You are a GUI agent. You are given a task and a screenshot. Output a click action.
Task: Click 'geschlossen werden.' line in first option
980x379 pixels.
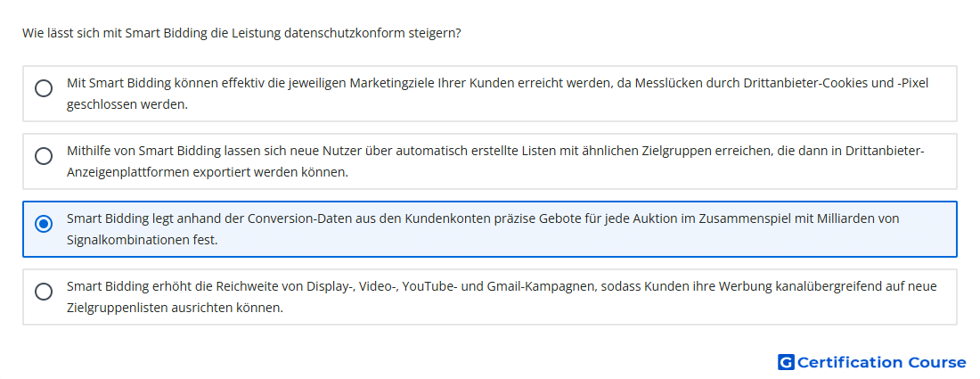tap(127, 104)
